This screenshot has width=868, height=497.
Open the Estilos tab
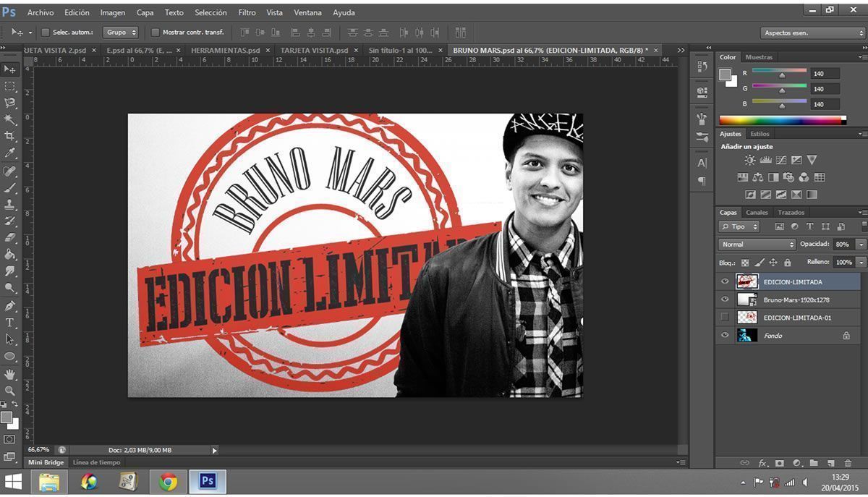(x=759, y=134)
